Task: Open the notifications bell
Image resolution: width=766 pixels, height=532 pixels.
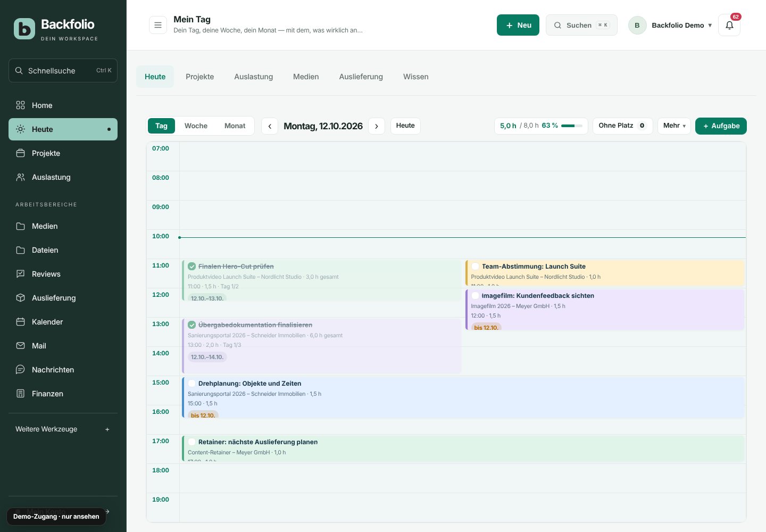Action: click(x=729, y=25)
